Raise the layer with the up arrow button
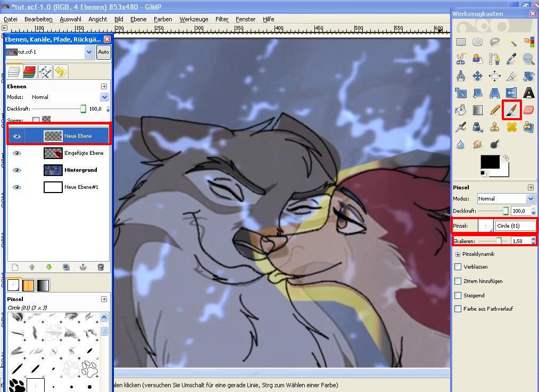Screen dimensions: 539x392 click(x=32, y=268)
